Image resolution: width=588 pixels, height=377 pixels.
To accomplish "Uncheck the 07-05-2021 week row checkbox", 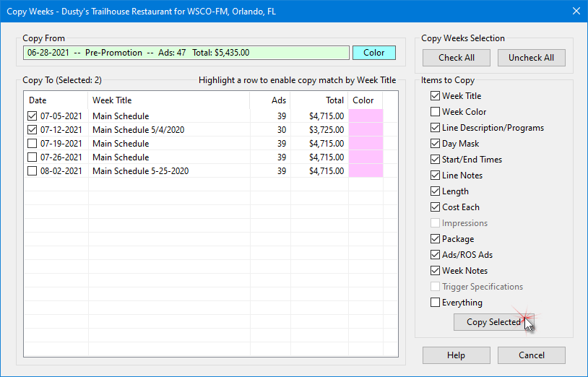I will (x=33, y=116).
